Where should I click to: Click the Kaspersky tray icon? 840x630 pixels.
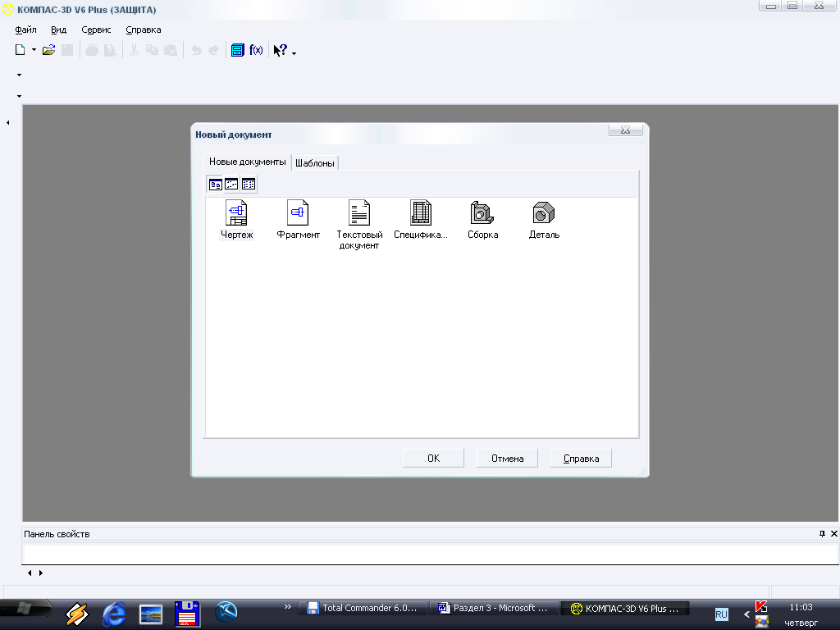(x=761, y=606)
